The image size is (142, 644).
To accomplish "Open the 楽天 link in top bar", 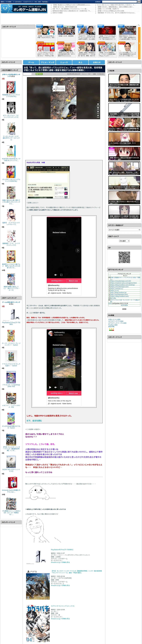I will [39, 2].
